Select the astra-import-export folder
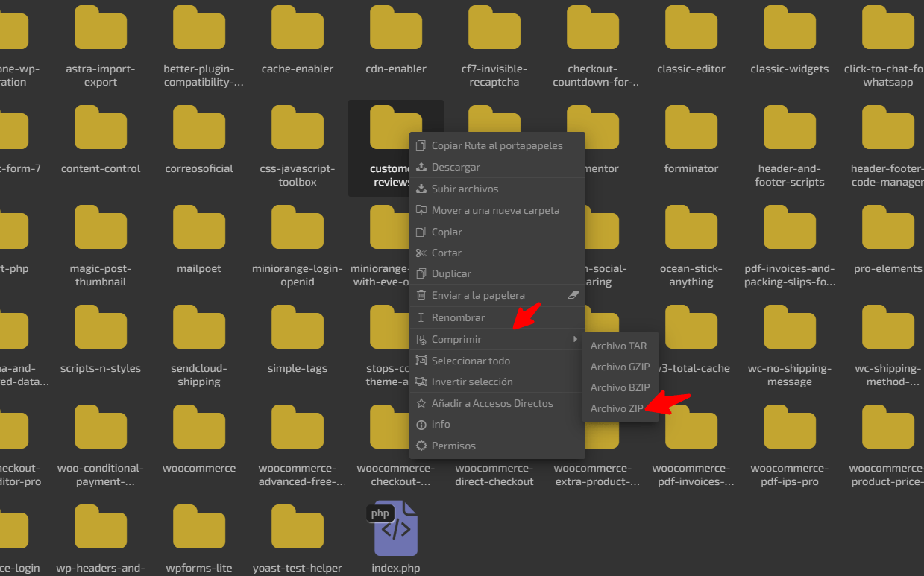The height and width of the screenshot is (576, 924). point(101,46)
